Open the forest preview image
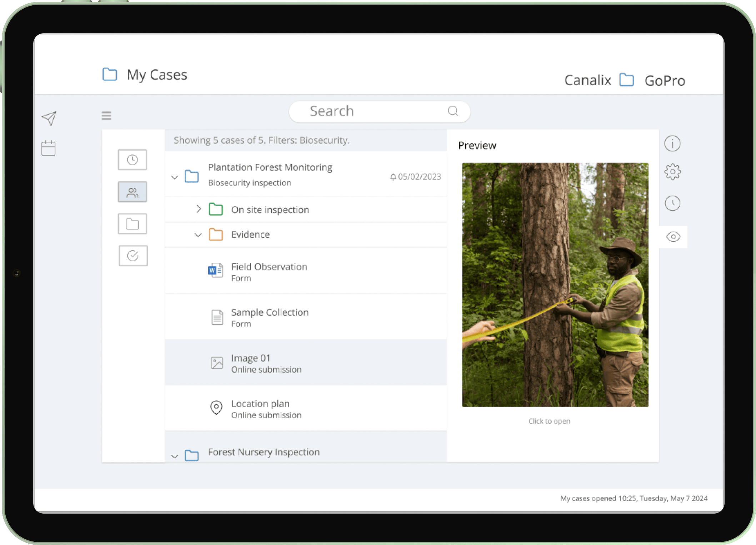756x545 pixels. pyautogui.click(x=555, y=285)
